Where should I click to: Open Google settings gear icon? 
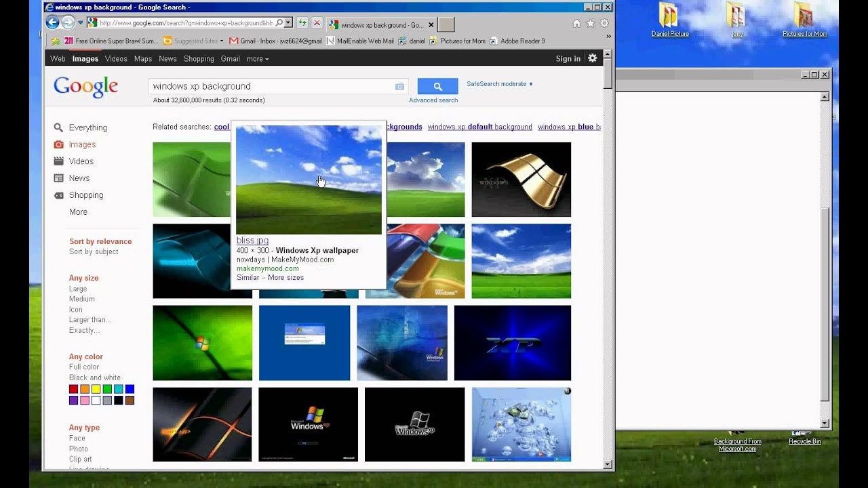593,58
